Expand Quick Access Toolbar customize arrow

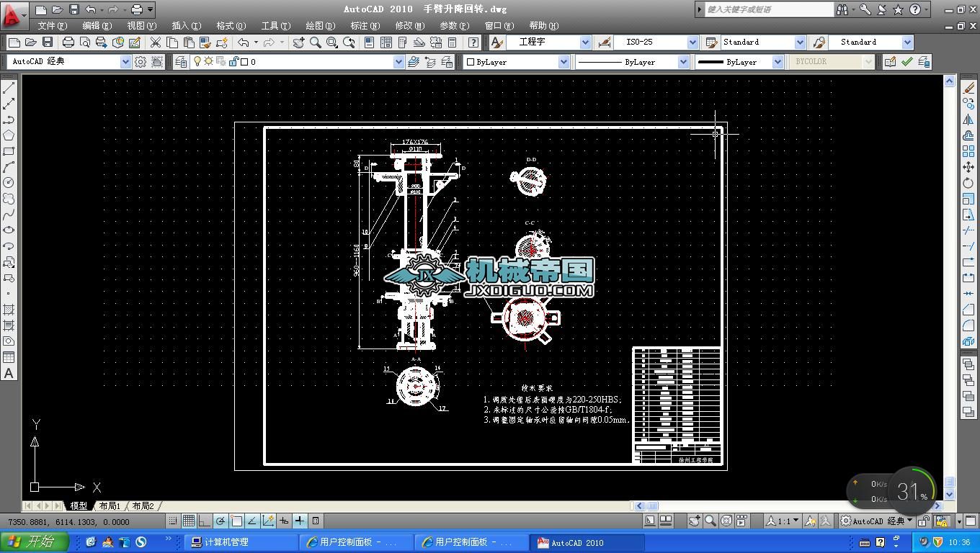tap(150, 9)
